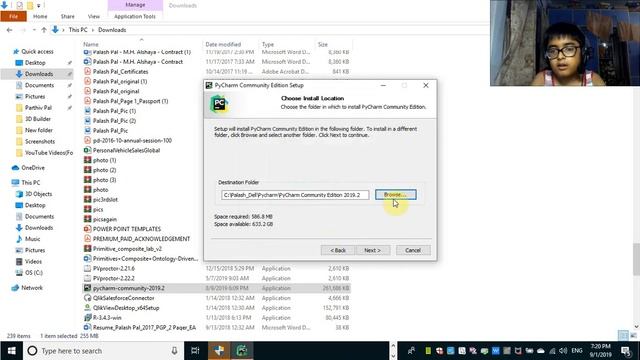
Task: Open 3D Builder in navigation pane
Action: (x=38, y=119)
